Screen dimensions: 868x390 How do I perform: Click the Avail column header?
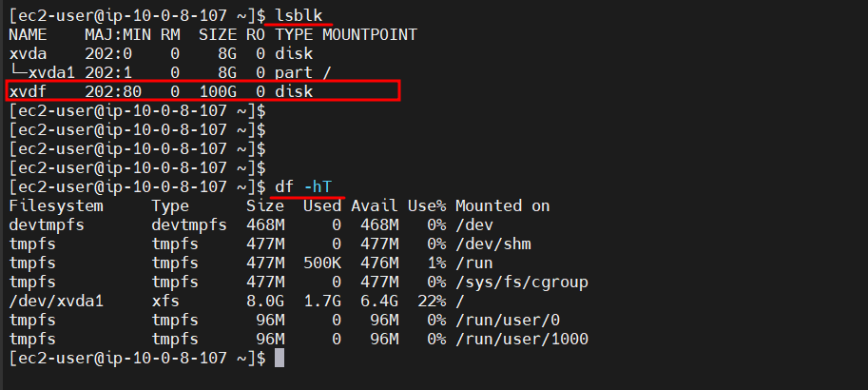(x=375, y=206)
